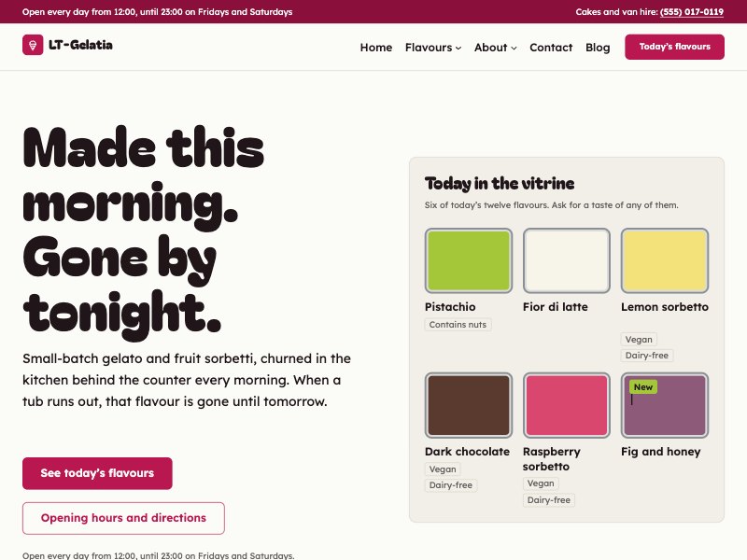Open Opening hours and directions
Screen dimensions: 747x560
click(123, 518)
